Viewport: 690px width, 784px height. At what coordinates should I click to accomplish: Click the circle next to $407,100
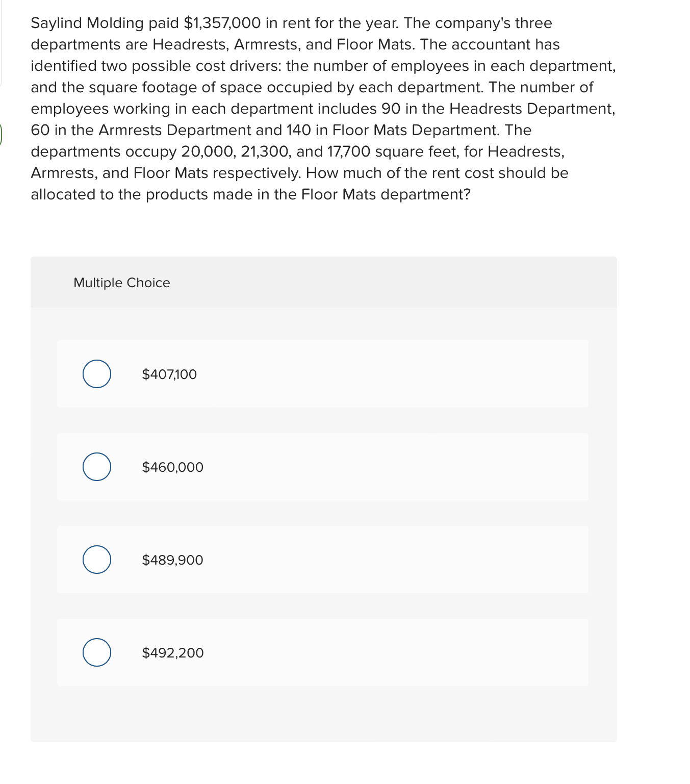pyautogui.click(x=96, y=374)
